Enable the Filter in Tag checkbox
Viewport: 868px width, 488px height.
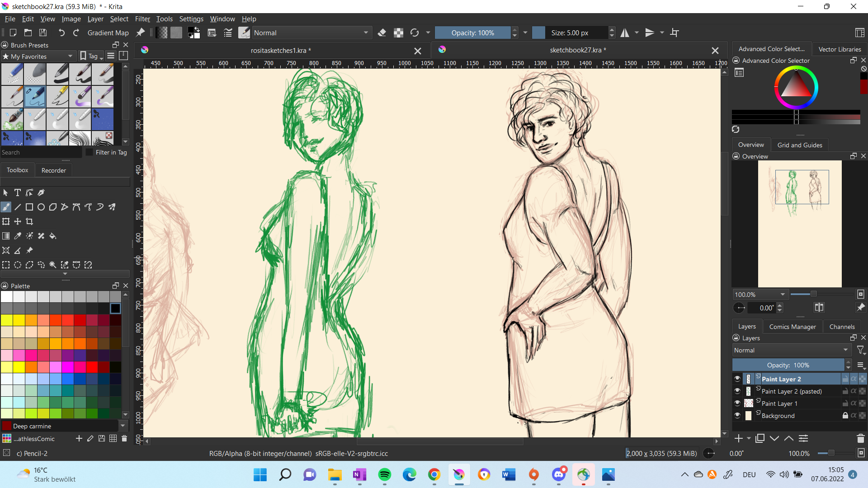90,152
